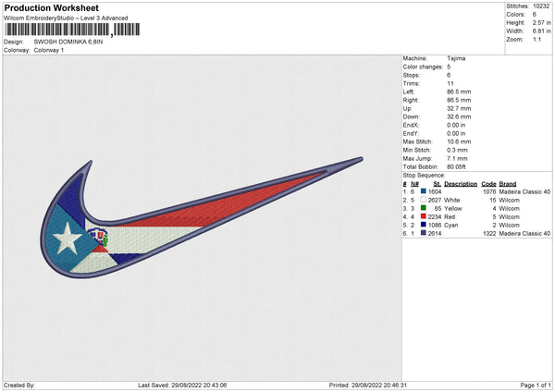Select the Up value '32.7 mm'

coord(459,108)
